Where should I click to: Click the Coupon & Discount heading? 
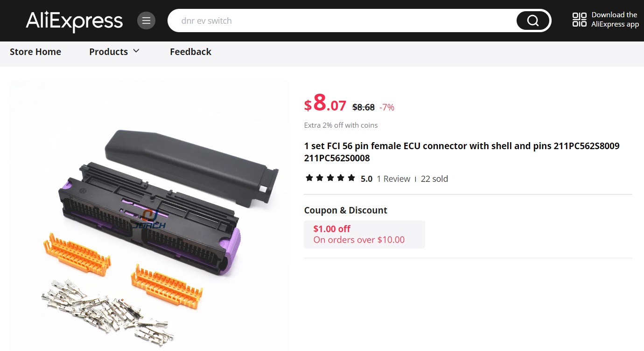[x=346, y=210]
